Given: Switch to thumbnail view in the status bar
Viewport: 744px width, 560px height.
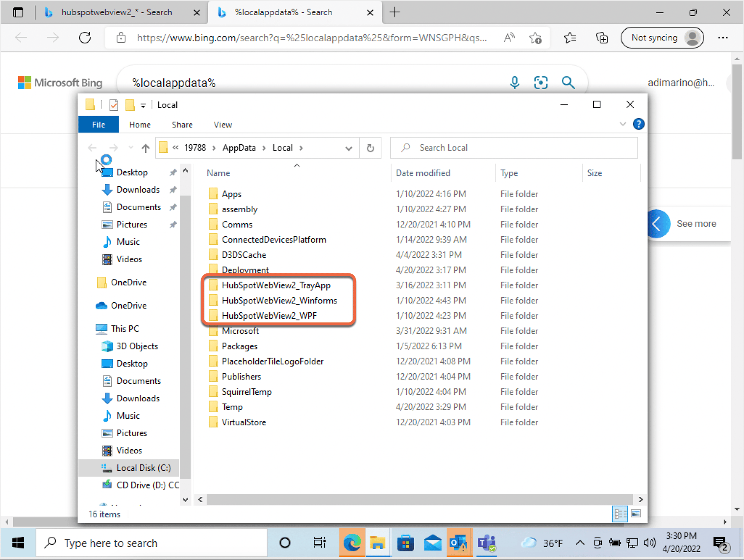Looking at the screenshot, I should [635, 514].
